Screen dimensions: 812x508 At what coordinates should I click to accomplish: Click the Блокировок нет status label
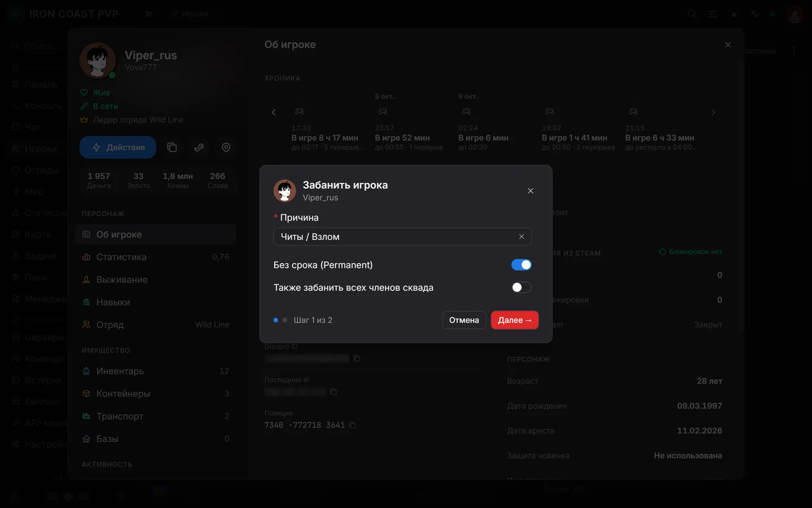coord(691,252)
